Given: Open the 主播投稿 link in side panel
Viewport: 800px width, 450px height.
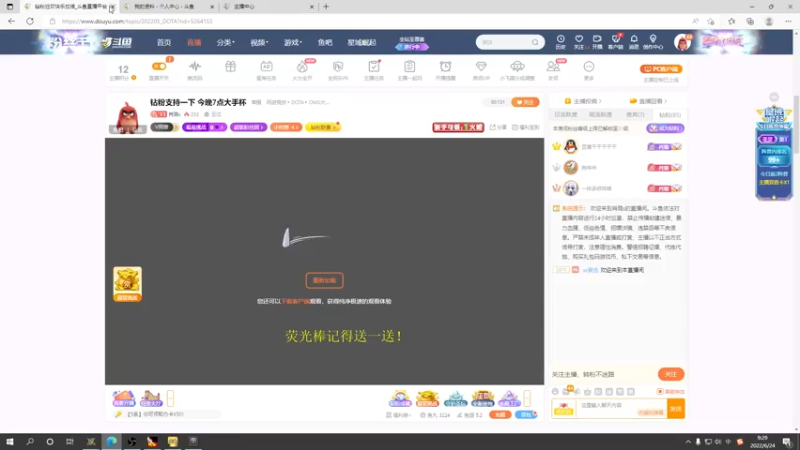Looking at the screenshot, I should (x=583, y=101).
